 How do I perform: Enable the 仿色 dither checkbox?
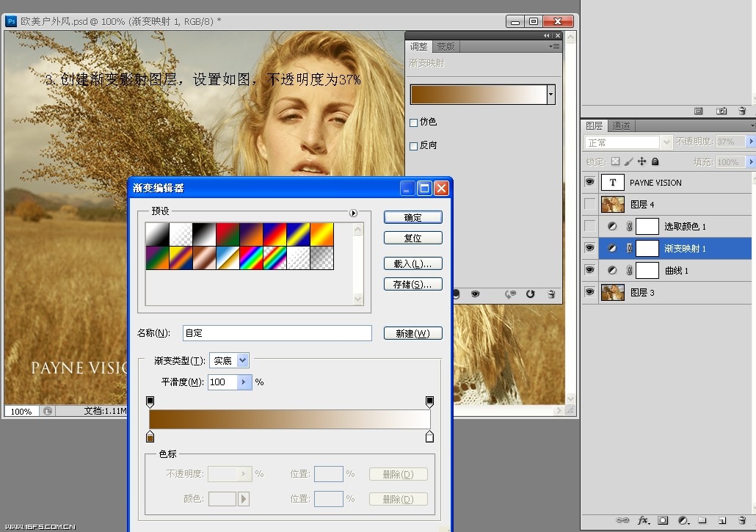(x=414, y=123)
